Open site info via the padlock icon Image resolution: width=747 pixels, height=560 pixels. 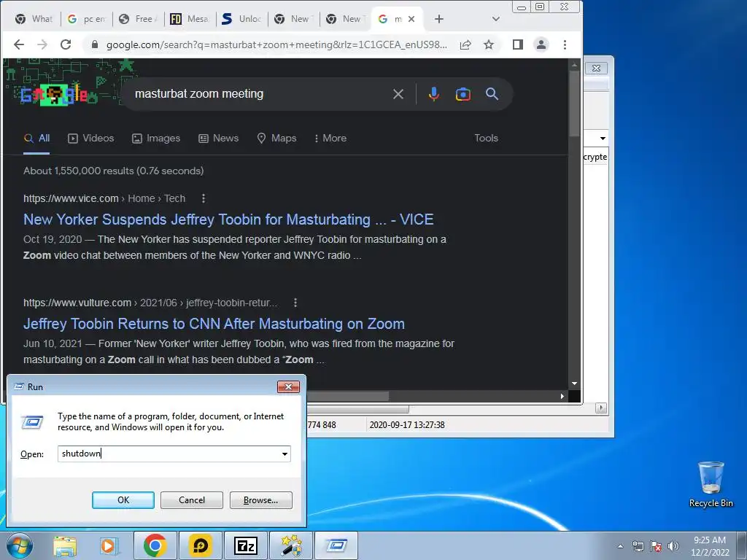point(95,44)
